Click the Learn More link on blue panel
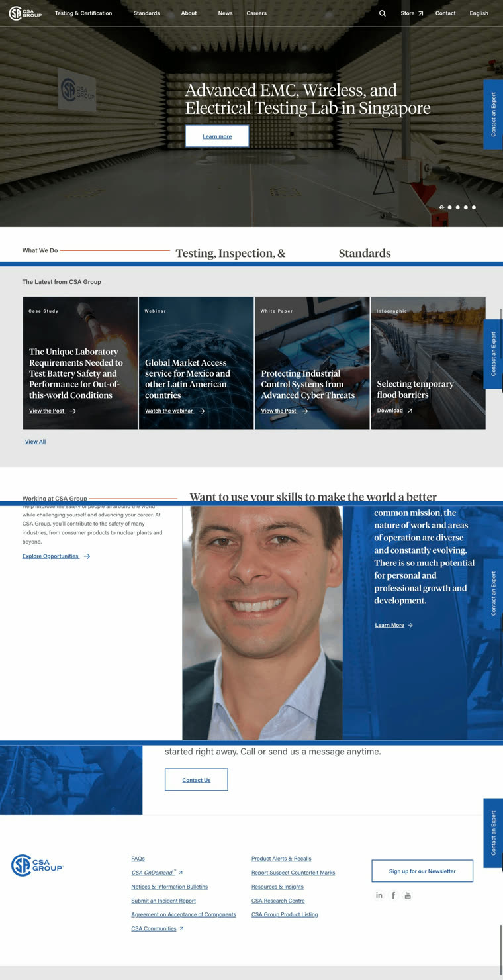 (x=394, y=625)
